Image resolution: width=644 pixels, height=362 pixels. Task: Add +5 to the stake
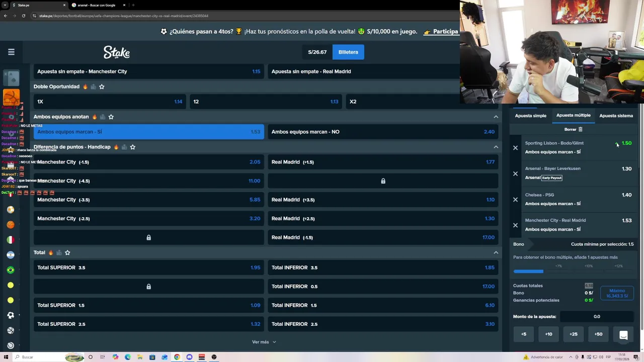[x=524, y=334]
